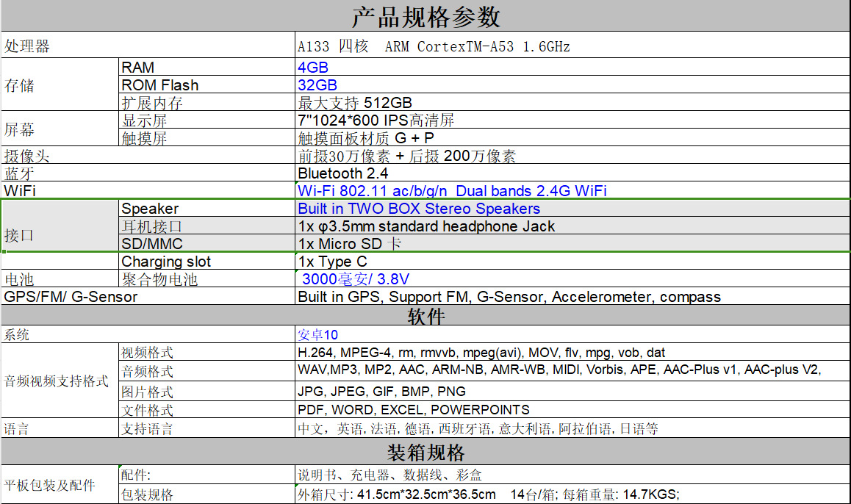The width and height of the screenshot is (851, 504).
Task: Click Built in TWO BOX Stereo Speakers cell
Action: click(x=572, y=208)
